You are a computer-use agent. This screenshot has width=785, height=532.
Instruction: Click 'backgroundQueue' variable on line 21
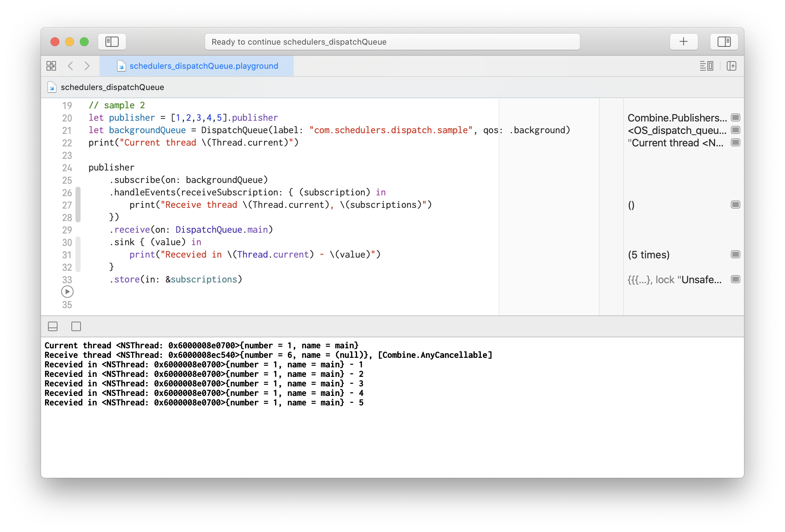(147, 130)
